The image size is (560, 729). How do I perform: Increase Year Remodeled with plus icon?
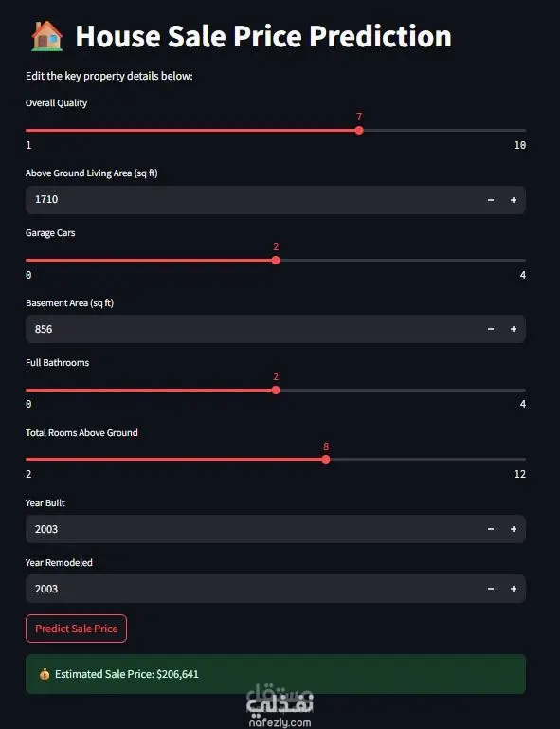tap(514, 589)
